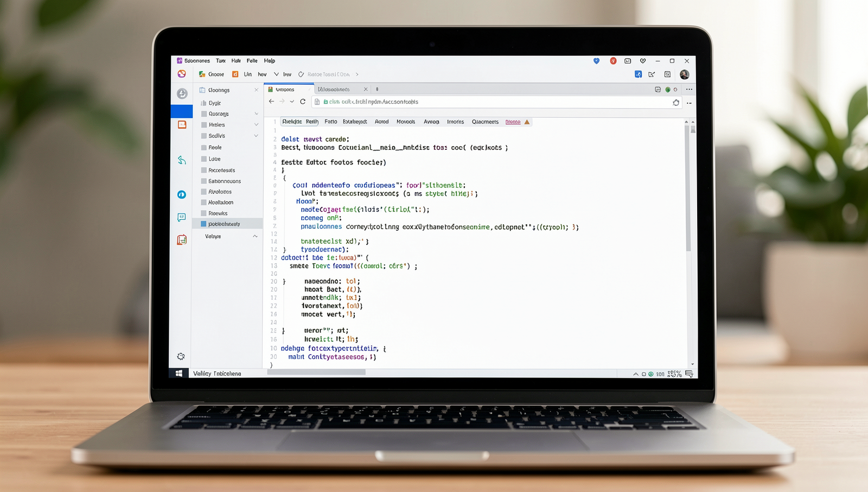Collapse the Velyre section chevron
Screen dimensions: 868x492
tap(255, 236)
